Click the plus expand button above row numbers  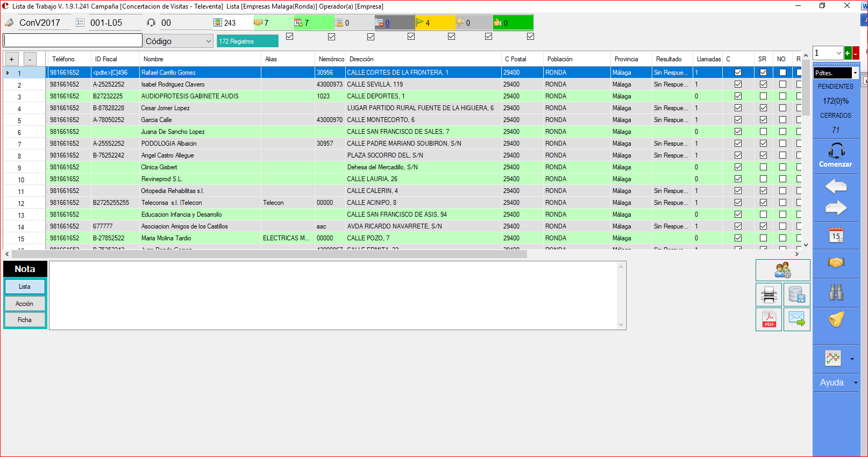click(x=12, y=59)
